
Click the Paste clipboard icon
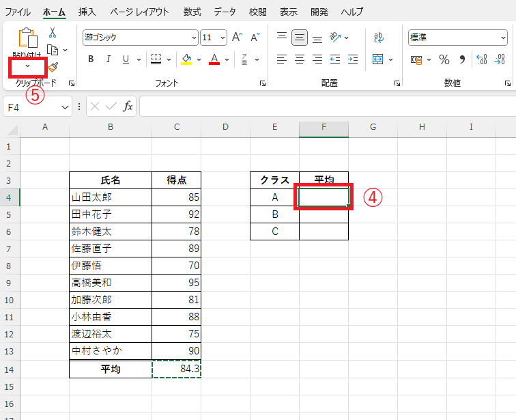click(27, 38)
